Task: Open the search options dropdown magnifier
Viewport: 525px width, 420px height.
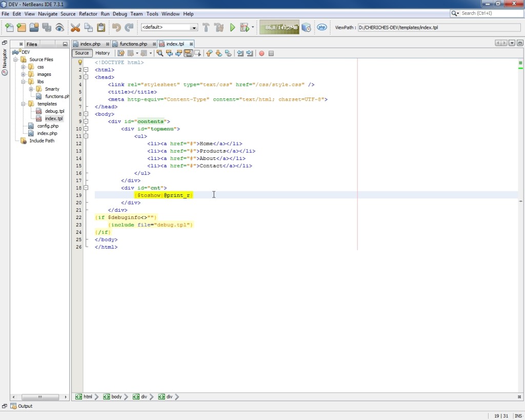Action: click(x=455, y=13)
